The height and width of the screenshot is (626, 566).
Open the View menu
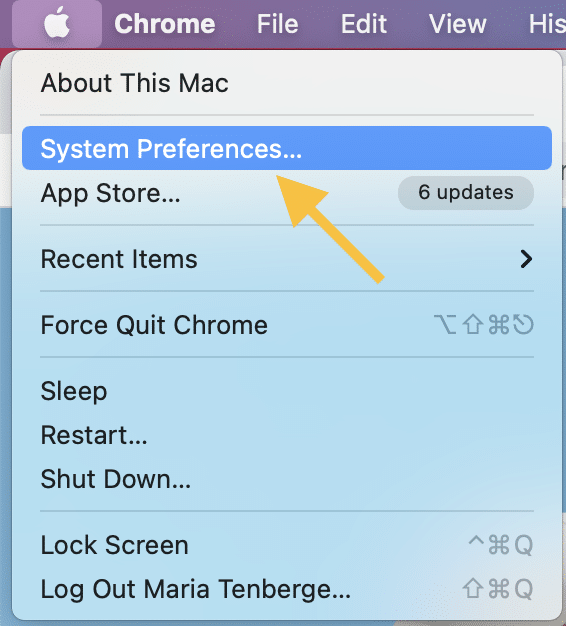(457, 24)
